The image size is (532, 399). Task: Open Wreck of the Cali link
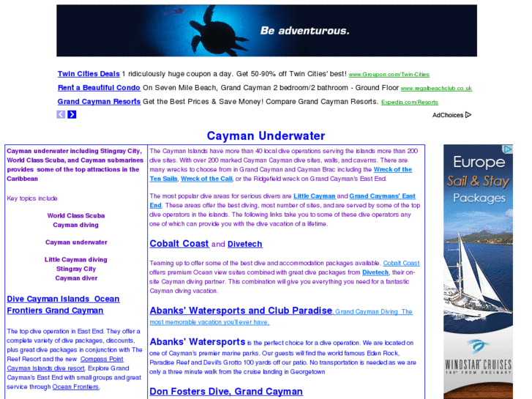(x=206, y=179)
